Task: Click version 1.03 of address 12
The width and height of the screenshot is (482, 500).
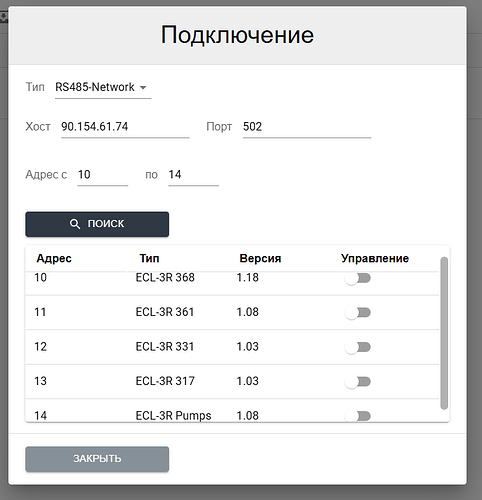Action: [x=248, y=347]
